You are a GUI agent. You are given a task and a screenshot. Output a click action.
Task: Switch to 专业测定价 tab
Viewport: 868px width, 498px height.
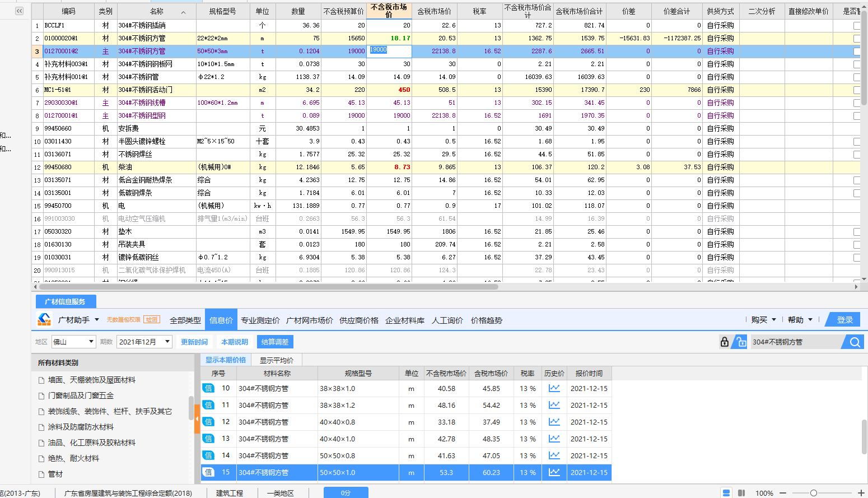coord(260,320)
